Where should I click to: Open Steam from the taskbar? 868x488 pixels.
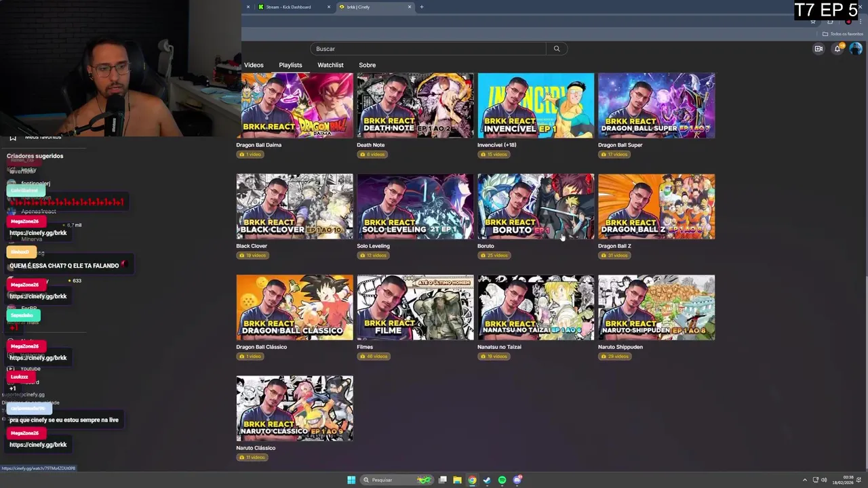point(487,480)
